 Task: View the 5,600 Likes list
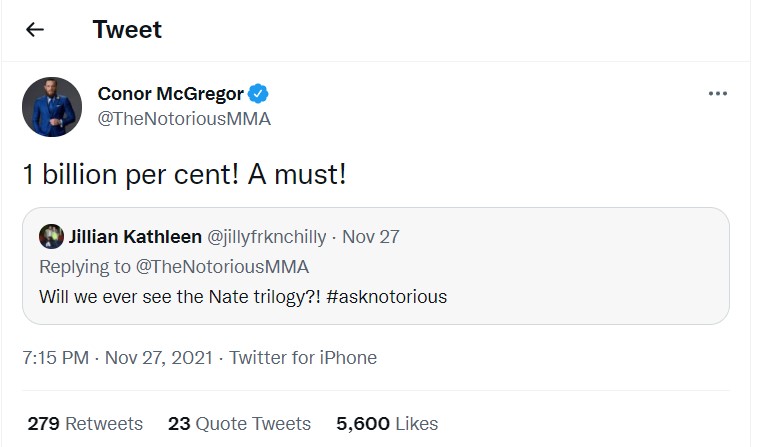387,423
